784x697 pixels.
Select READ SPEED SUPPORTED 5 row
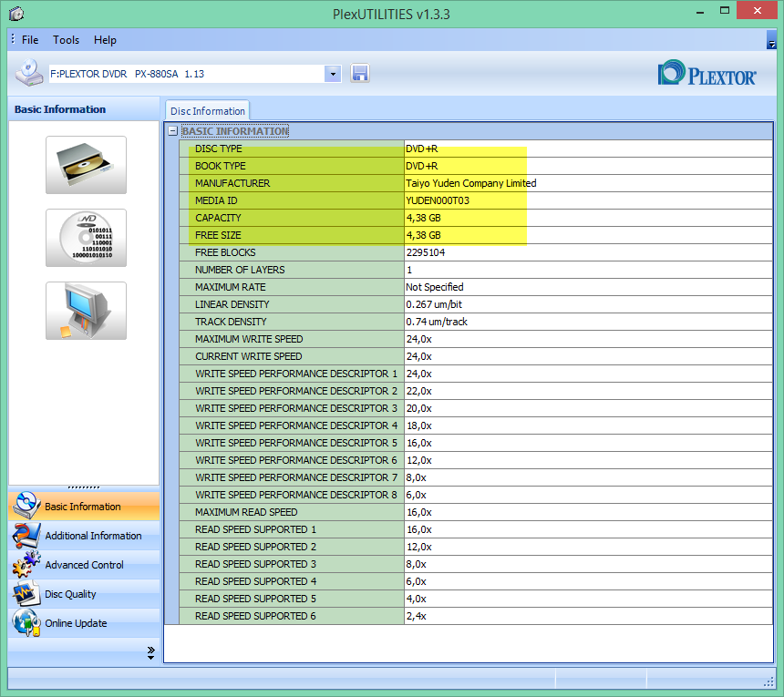[476, 599]
